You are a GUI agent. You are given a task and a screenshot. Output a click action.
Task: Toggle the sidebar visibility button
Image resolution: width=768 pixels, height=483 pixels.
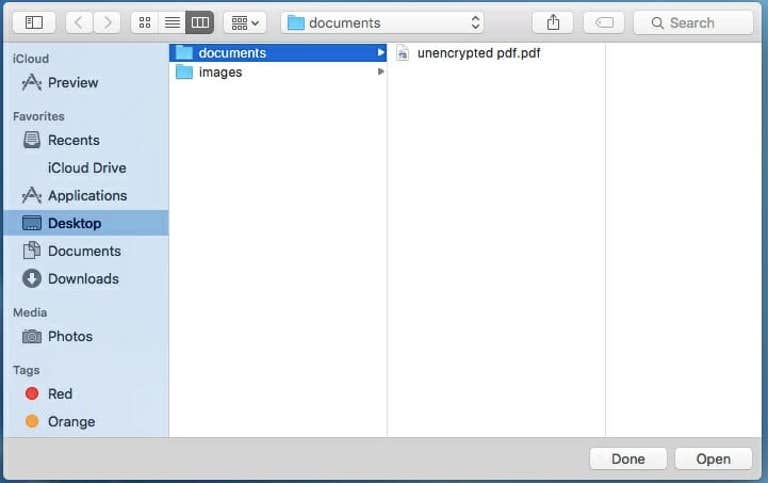coord(34,23)
